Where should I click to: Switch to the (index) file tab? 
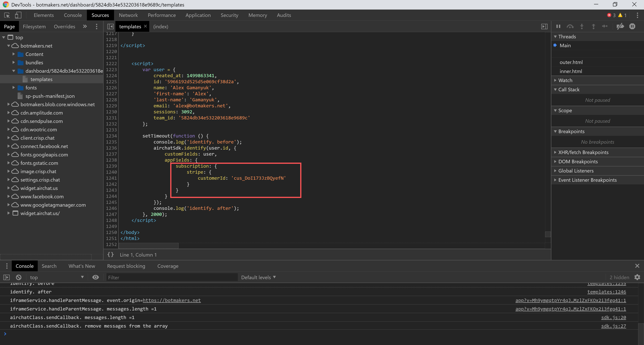coord(160,26)
